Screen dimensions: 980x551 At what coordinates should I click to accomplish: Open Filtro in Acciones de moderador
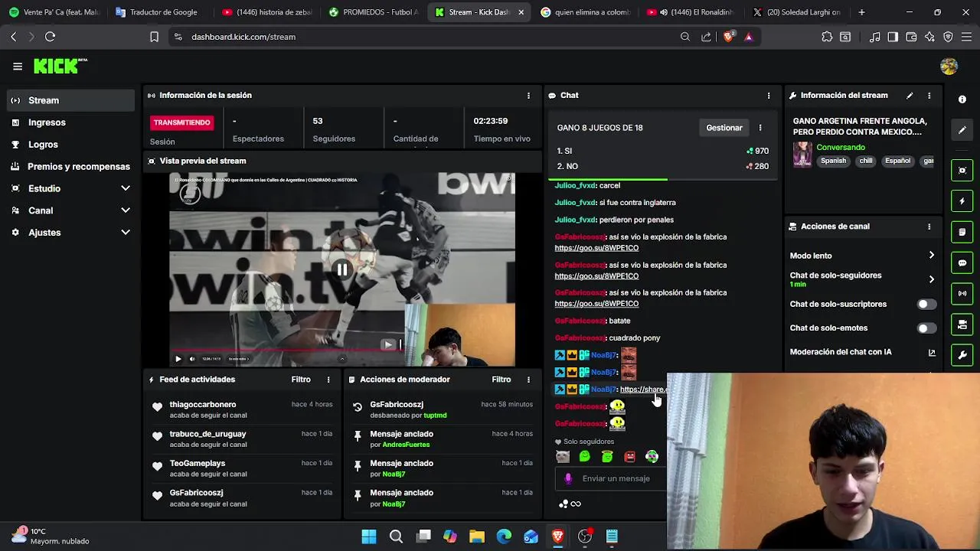501,380
